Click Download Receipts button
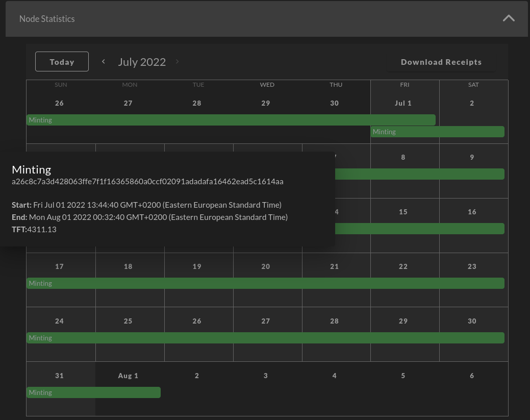 click(441, 62)
